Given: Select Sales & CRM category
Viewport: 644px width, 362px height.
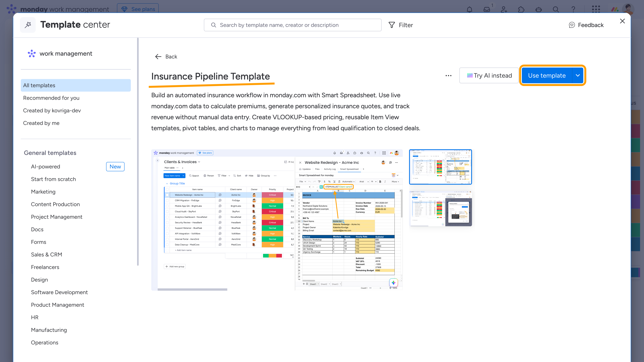Looking at the screenshot, I should tap(47, 255).
